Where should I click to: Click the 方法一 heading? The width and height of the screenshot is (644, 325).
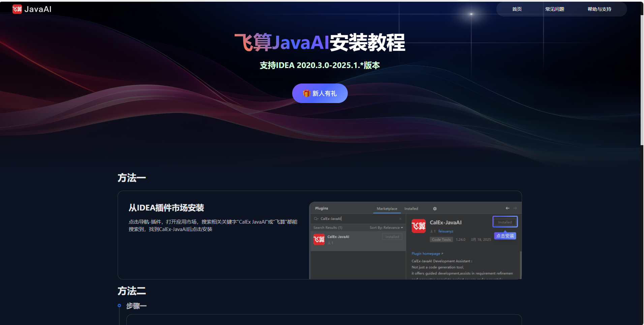coord(132,177)
